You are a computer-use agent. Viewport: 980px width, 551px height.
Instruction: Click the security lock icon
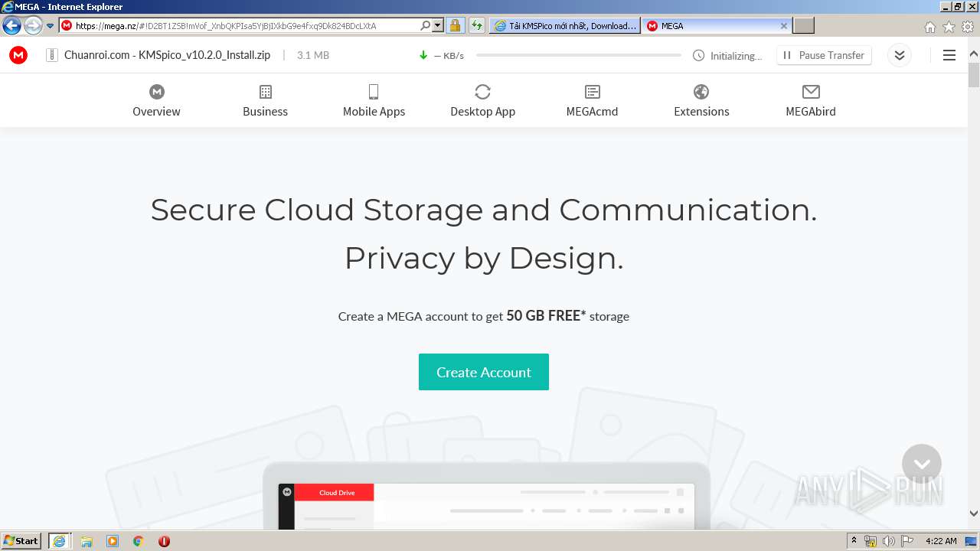coord(455,25)
